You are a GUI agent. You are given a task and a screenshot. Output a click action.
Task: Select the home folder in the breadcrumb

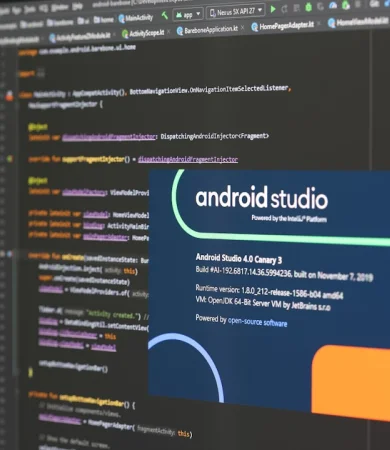104,20
